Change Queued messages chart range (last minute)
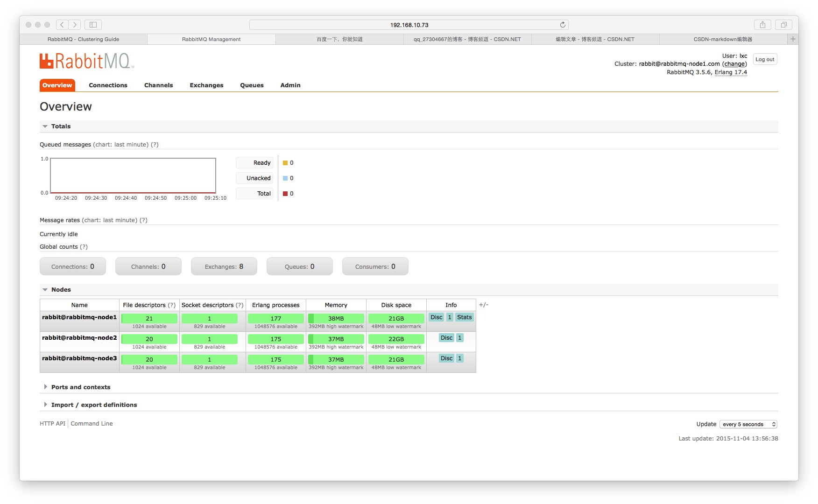The width and height of the screenshot is (818, 504). pyautogui.click(x=121, y=145)
